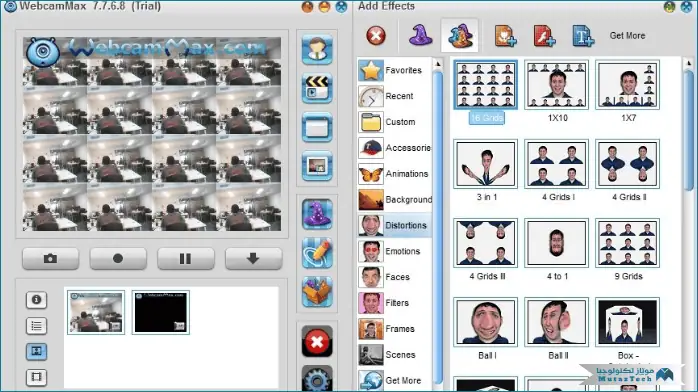Open the Animations category

click(x=394, y=174)
